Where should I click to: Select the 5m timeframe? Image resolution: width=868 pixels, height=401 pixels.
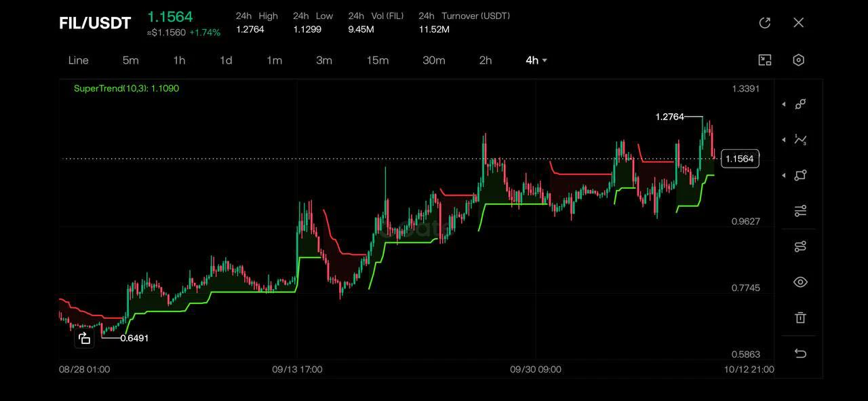click(x=130, y=60)
